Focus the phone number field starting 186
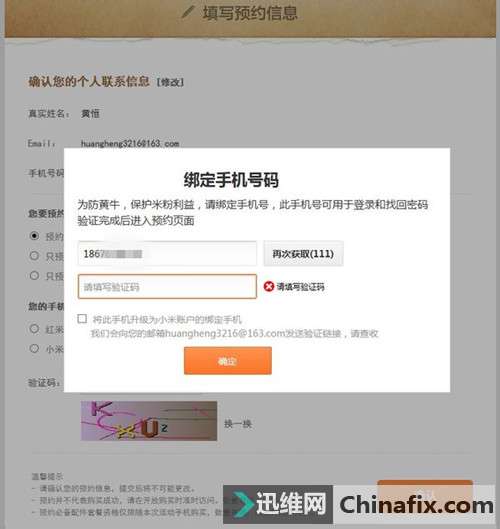Viewport: 500px width, 529px height. tap(167, 253)
